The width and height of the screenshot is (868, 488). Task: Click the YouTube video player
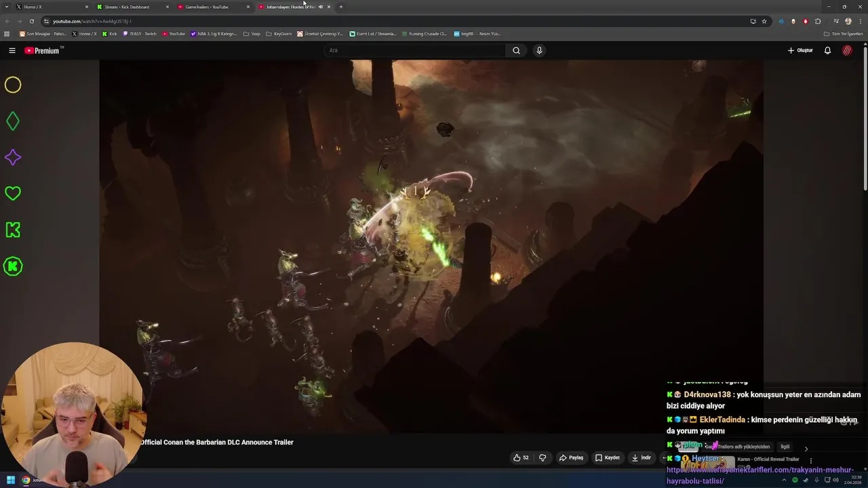click(431, 246)
